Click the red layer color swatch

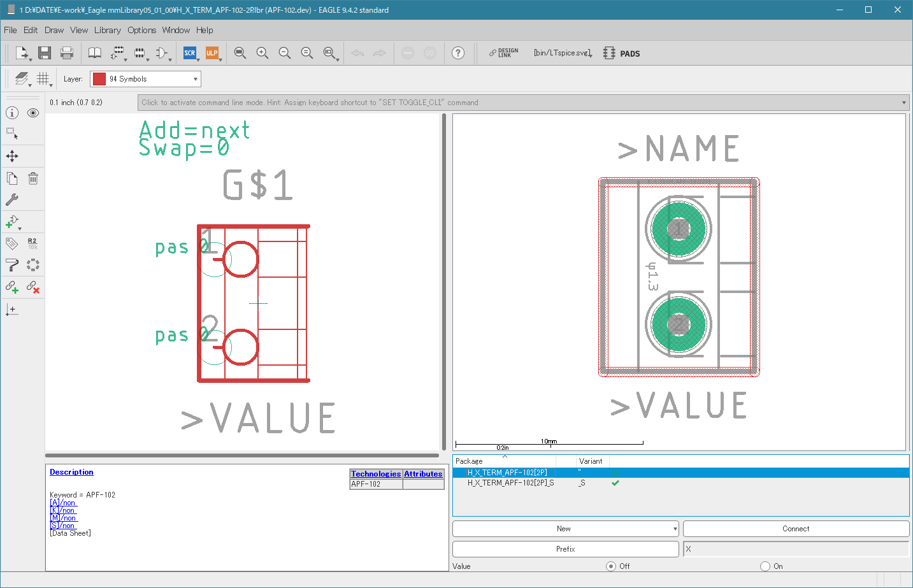[99, 79]
